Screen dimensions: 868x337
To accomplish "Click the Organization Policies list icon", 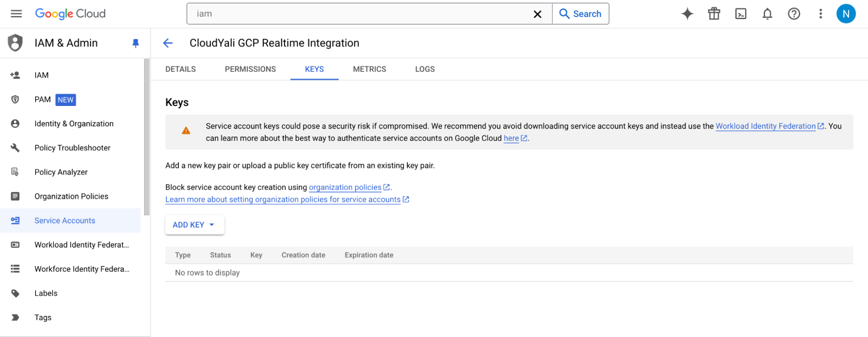I will click(x=15, y=196).
